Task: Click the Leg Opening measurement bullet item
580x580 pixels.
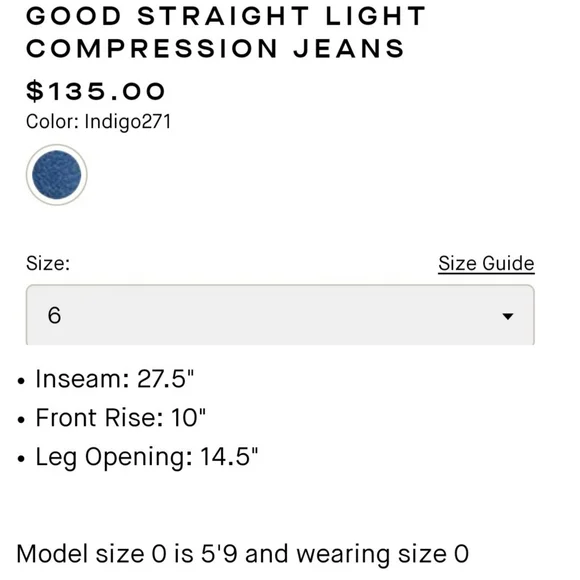Action: pyautogui.click(x=138, y=457)
